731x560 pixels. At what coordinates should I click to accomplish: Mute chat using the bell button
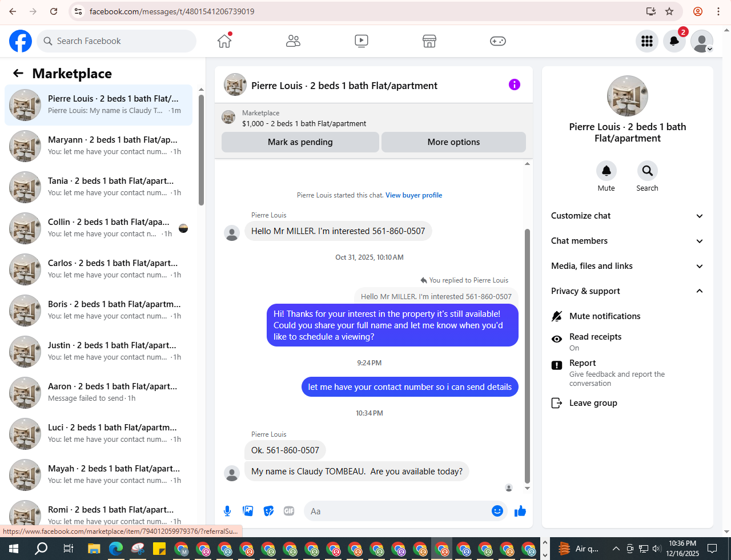point(607,171)
